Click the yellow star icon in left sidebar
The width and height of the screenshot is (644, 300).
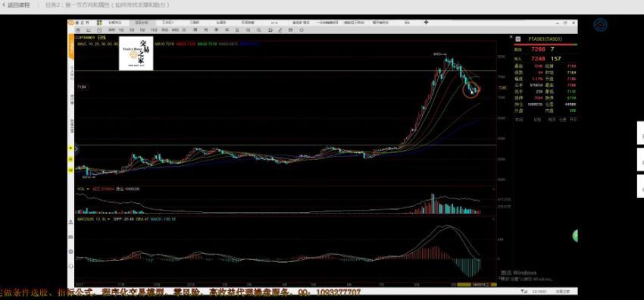(x=70, y=148)
